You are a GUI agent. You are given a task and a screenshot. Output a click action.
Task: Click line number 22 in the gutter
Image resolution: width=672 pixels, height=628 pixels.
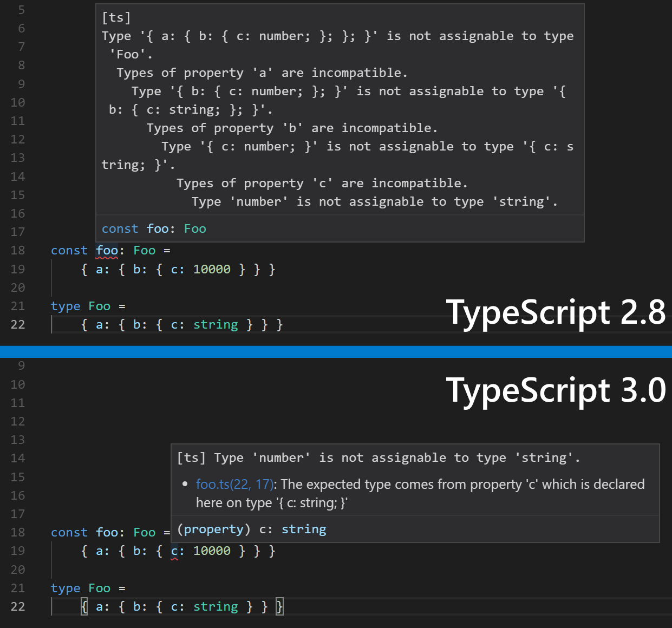(x=17, y=324)
